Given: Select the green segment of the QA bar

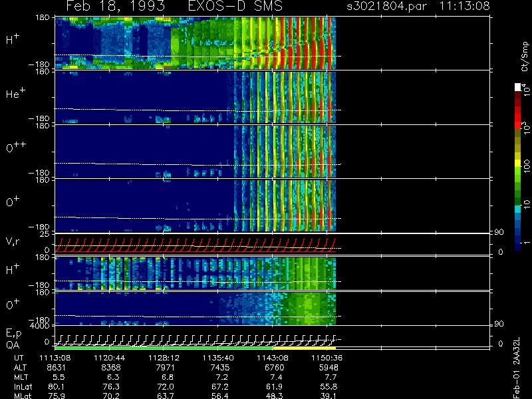Looking at the screenshot, I should pyautogui.click(x=164, y=348).
